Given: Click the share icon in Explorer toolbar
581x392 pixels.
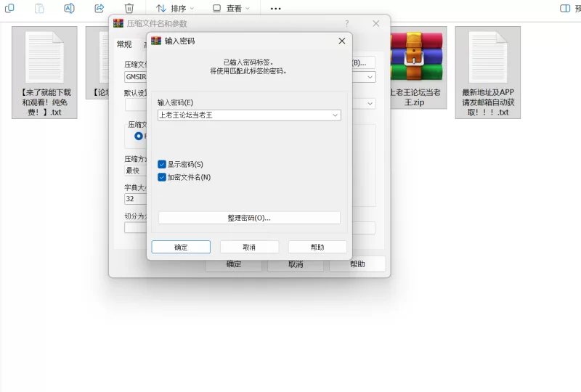Looking at the screenshot, I should [99, 8].
